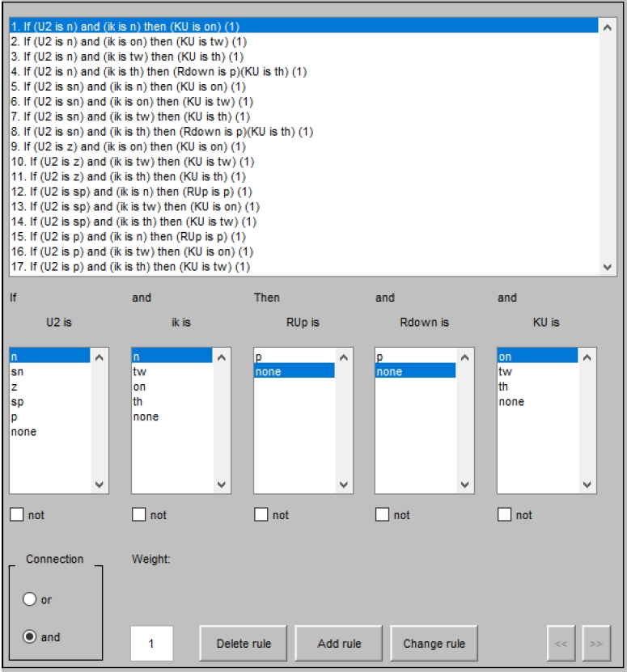Check the "not" box under RUp
This screenshot has width=627, height=672.
tap(261, 515)
